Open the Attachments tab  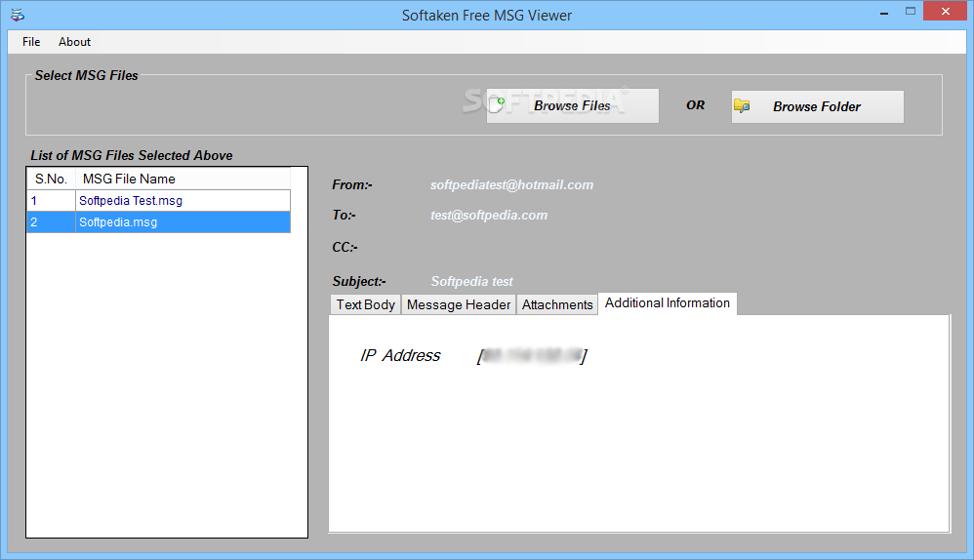pos(557,304)
